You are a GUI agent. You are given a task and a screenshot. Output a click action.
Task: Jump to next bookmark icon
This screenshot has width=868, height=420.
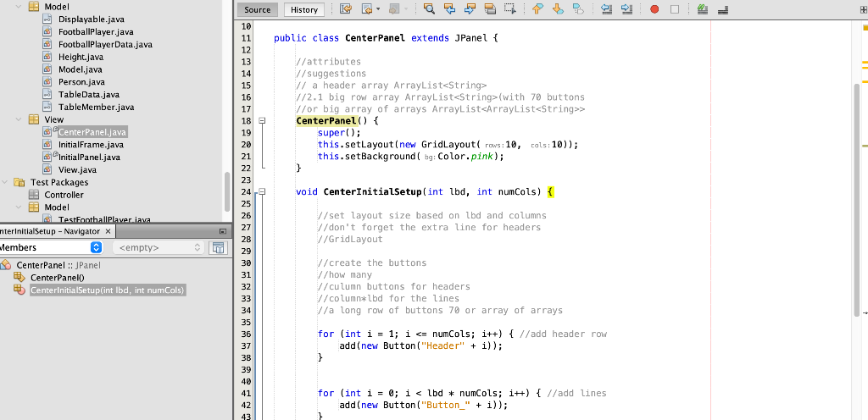click(x=558, y=9)
